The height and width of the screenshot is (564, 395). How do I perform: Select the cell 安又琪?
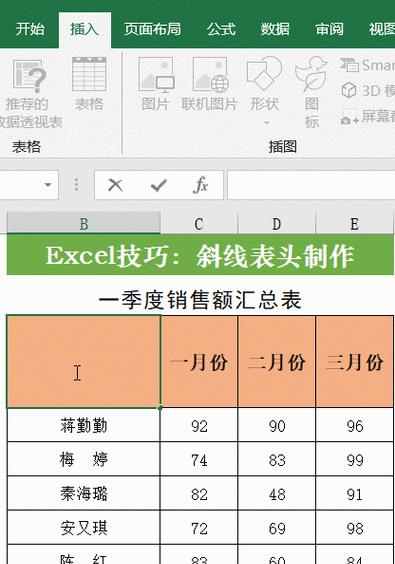click(x=83, y=527)
